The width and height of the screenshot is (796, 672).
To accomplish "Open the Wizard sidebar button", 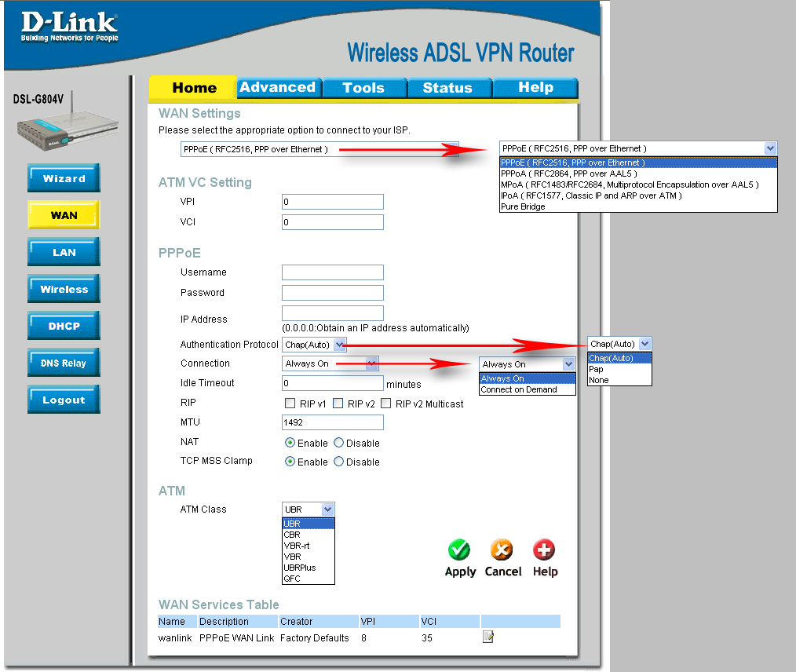I will pos(64,178).
